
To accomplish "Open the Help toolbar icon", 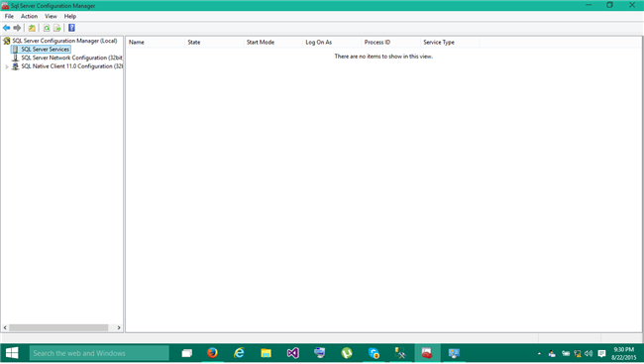I will pos(71,28).
